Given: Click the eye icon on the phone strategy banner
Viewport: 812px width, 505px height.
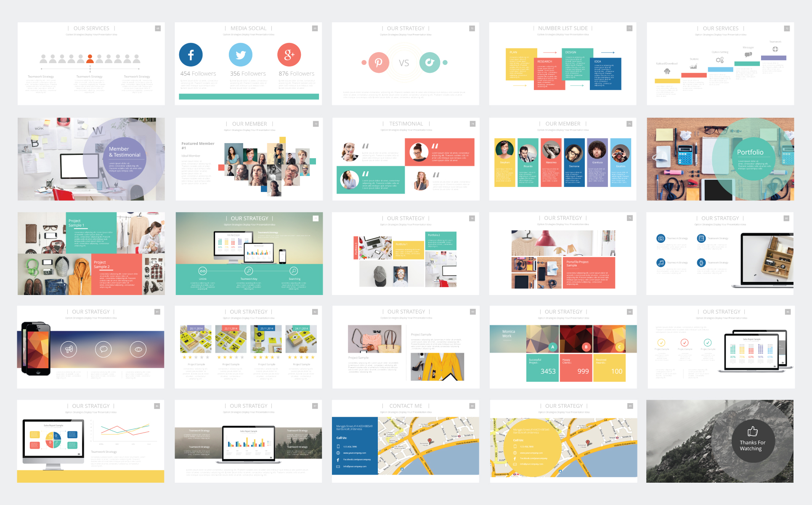Looking at the screenshot, I should (138, 349).
